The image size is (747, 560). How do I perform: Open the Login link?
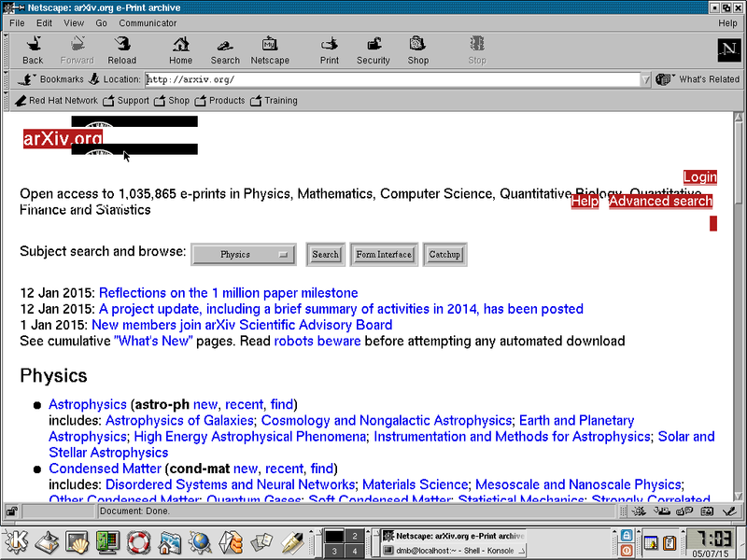[699, 177]
